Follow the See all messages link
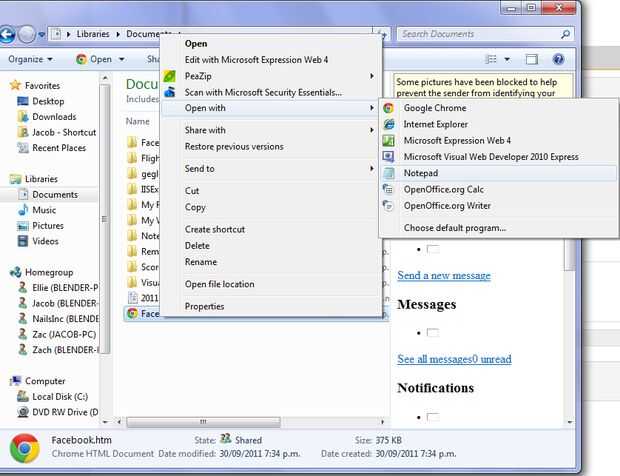Image resolution: width=620 pixels, height=476 pixels. (454, 359)
